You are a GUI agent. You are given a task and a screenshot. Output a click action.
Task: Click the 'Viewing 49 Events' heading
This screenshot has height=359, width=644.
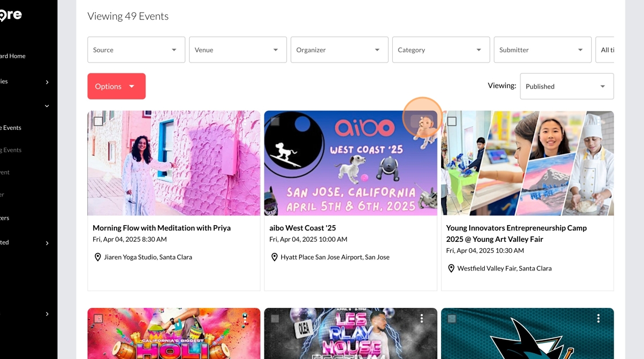click(x=128, y=16)
